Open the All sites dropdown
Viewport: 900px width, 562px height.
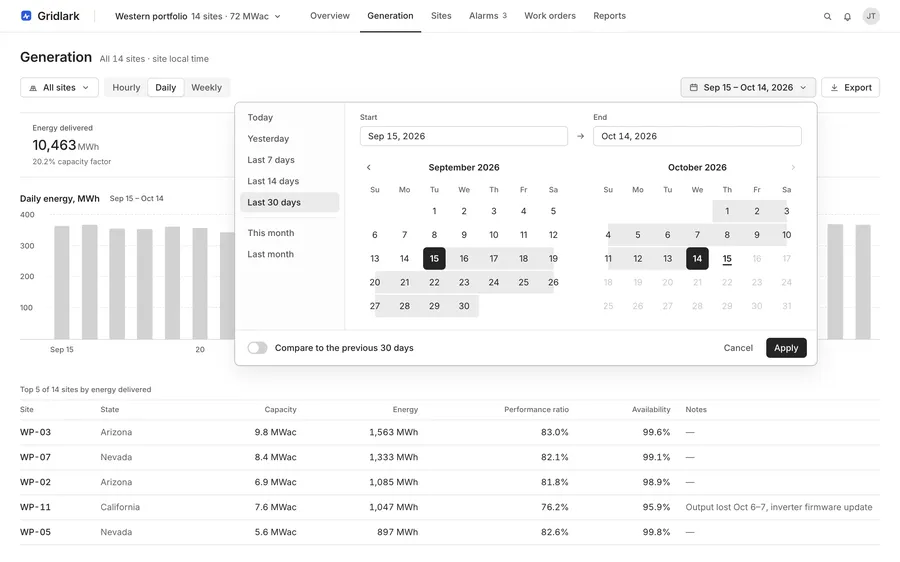point(59,87)
